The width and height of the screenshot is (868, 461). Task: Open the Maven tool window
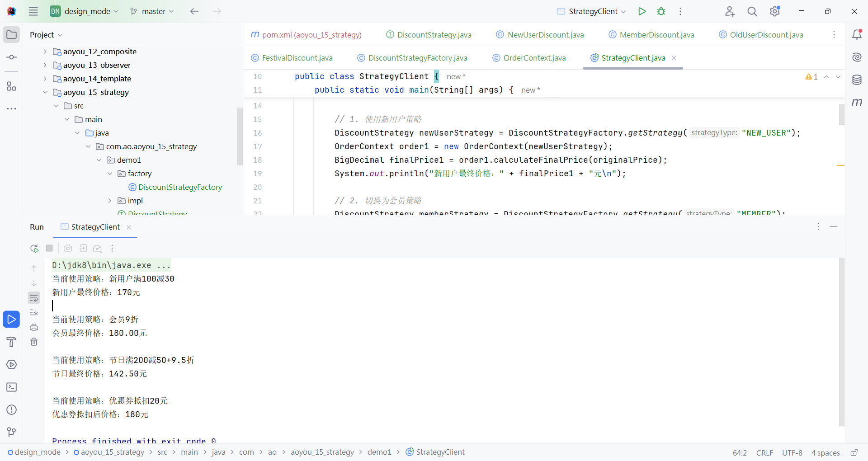pyautogui.click(x=857, y=103)
